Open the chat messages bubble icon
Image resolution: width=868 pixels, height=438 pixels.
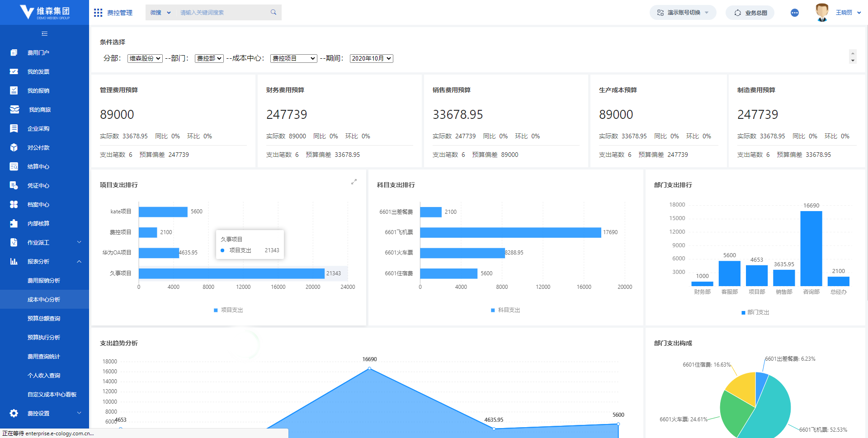coord(794,13)
